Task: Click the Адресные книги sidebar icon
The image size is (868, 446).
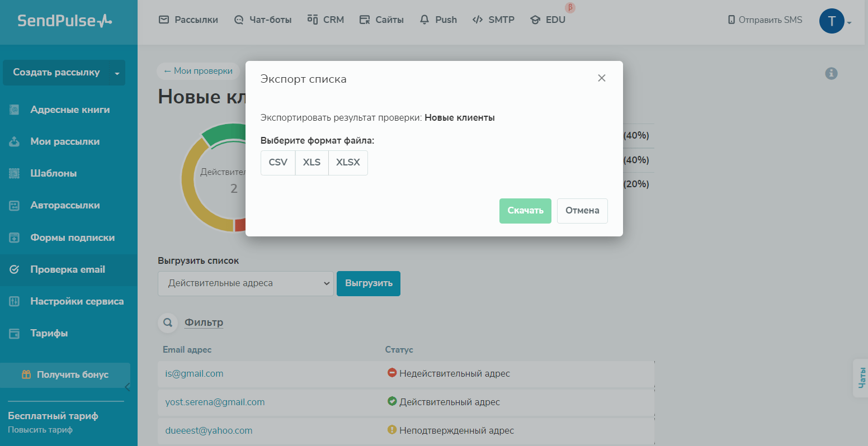Action: click(x=15, y=110)
